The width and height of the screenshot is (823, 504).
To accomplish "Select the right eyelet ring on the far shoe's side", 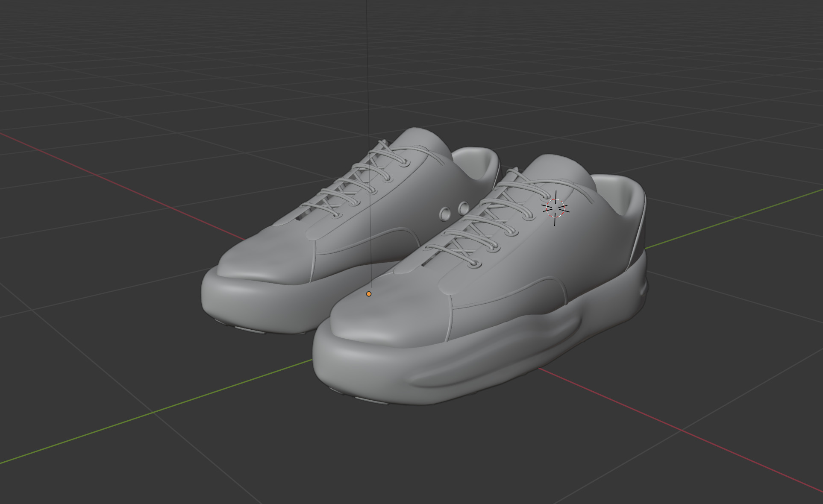I will 464,208.
